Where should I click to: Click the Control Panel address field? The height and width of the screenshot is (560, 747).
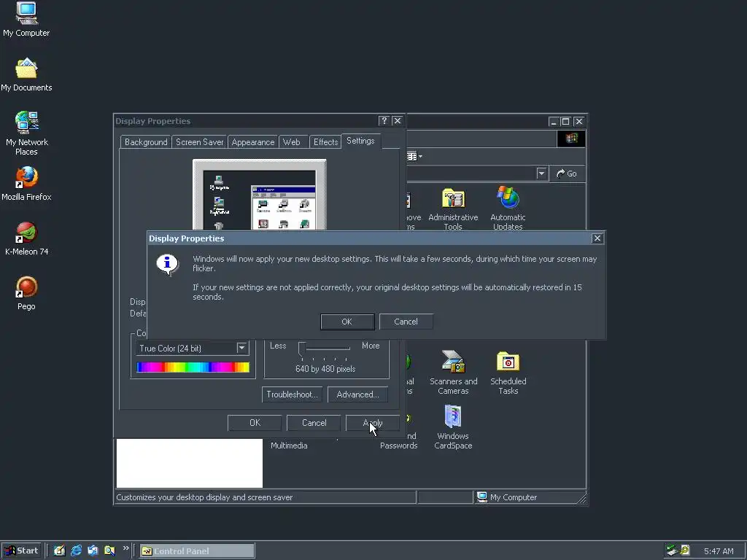click(471, 174)
